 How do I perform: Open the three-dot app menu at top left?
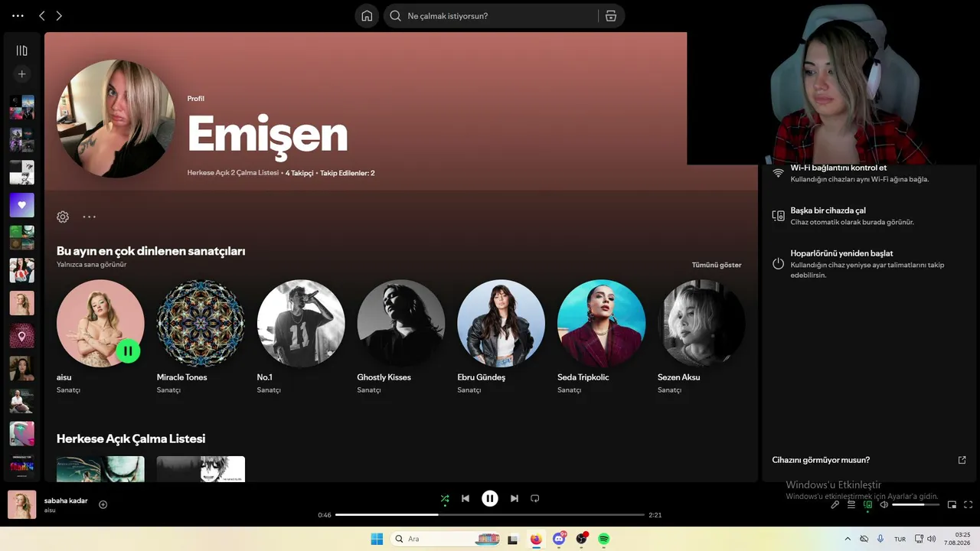18,16
